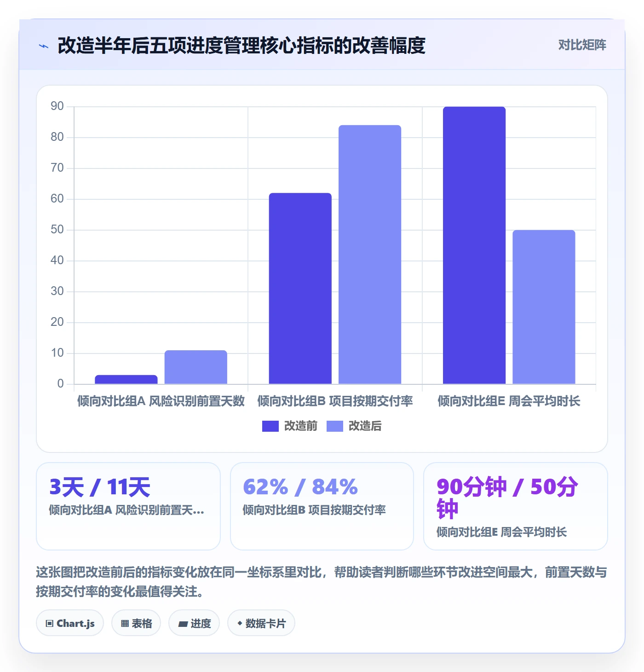
Task: Click the 数据卡片 tag diamond icon
Action: (x=240, y=623)
